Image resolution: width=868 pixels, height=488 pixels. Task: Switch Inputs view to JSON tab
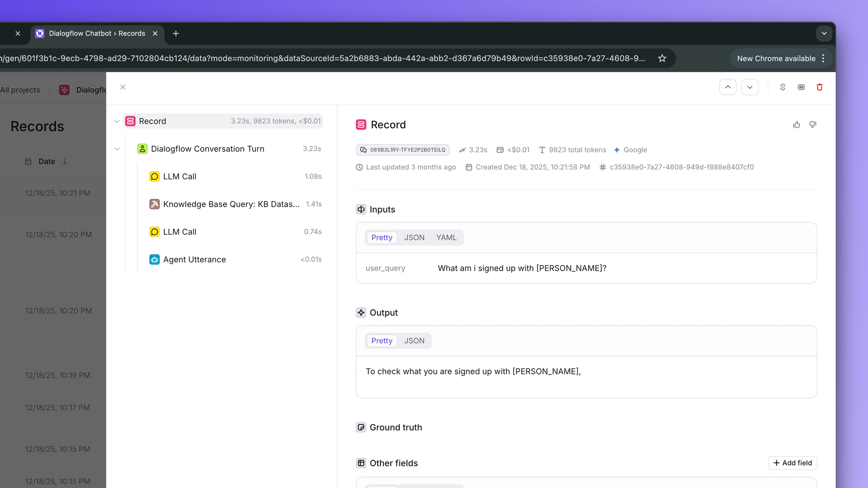[414, 237]
